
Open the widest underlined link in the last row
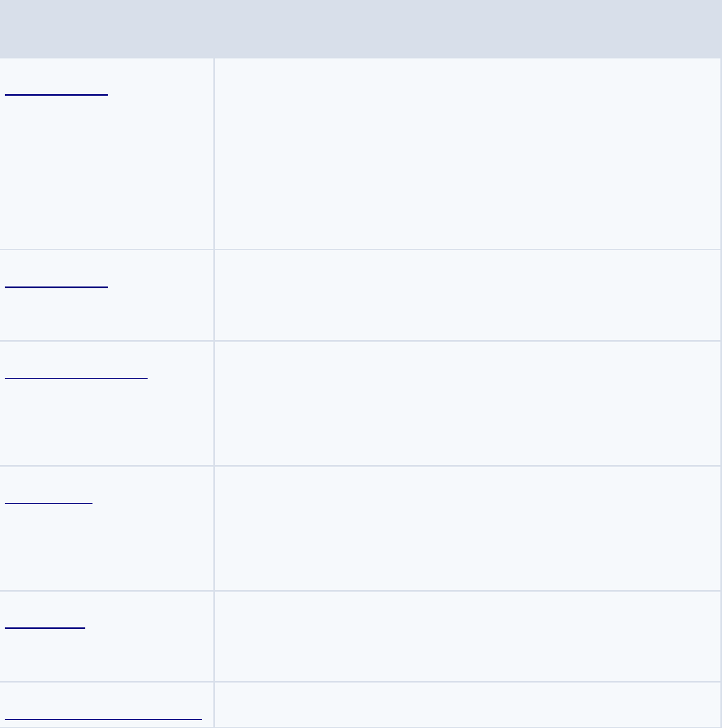click(104, 716)
